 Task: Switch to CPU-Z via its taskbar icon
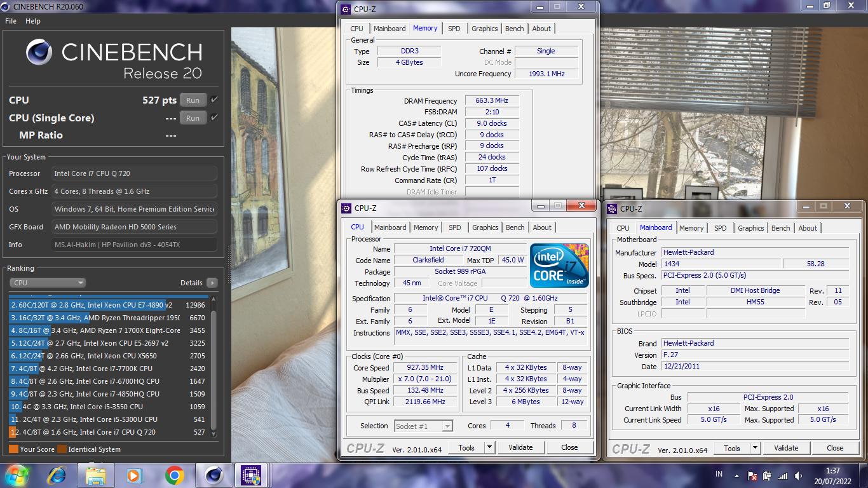coord(251,475)
